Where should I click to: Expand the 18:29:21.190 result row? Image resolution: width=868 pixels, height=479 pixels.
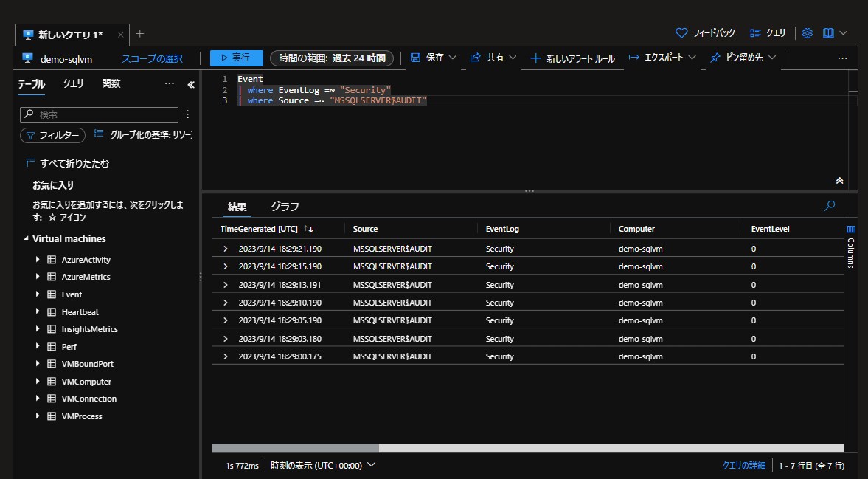point(226,249)
